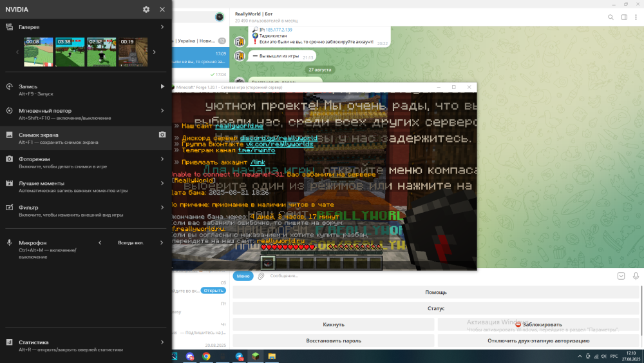The image size is (644, 363).
Task: Click the Помощь bot button
Action: pos(436,292)
